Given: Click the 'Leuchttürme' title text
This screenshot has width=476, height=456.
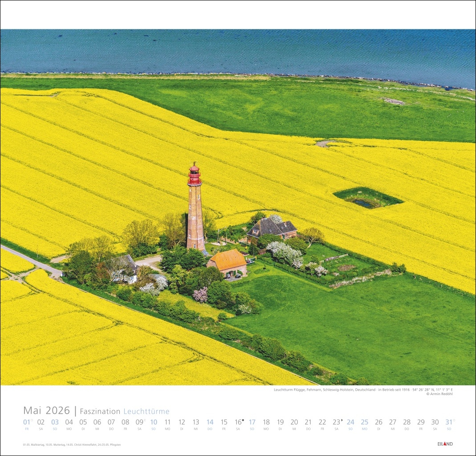Looking at the screenshot, I should tap(146, 411).
